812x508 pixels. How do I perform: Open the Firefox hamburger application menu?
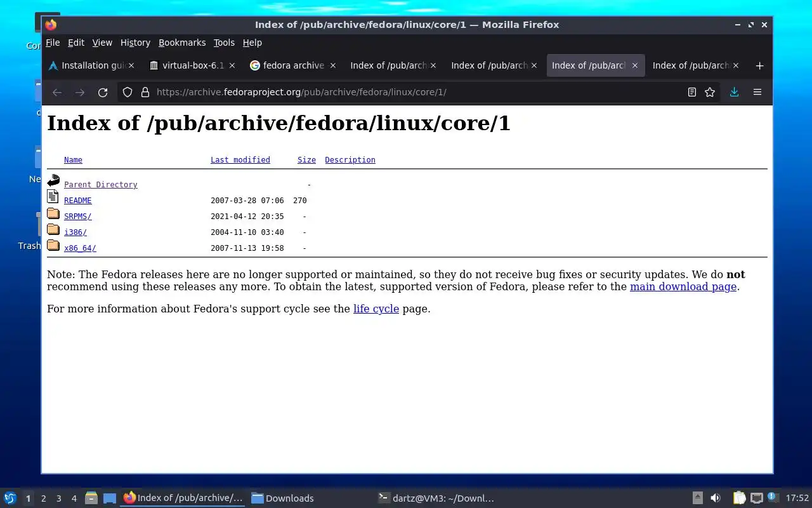757,92
